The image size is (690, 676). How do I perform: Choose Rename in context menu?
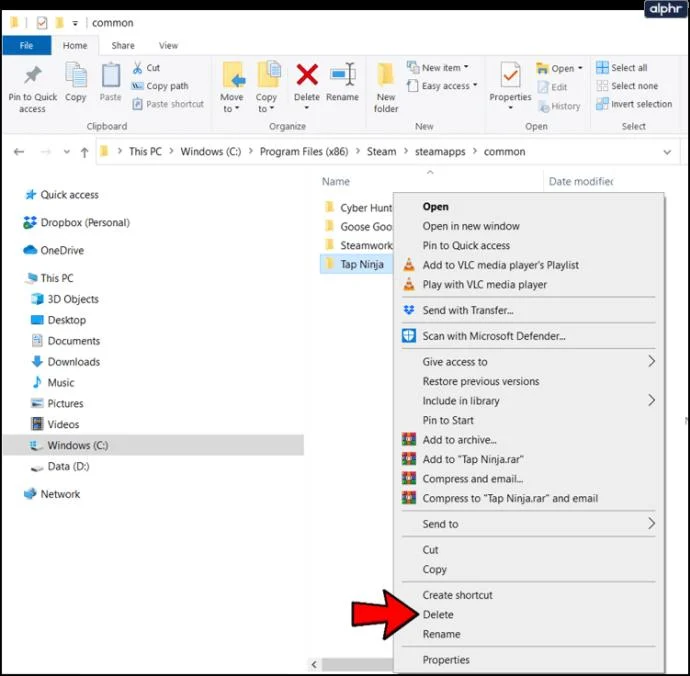(x=441, y=634)
